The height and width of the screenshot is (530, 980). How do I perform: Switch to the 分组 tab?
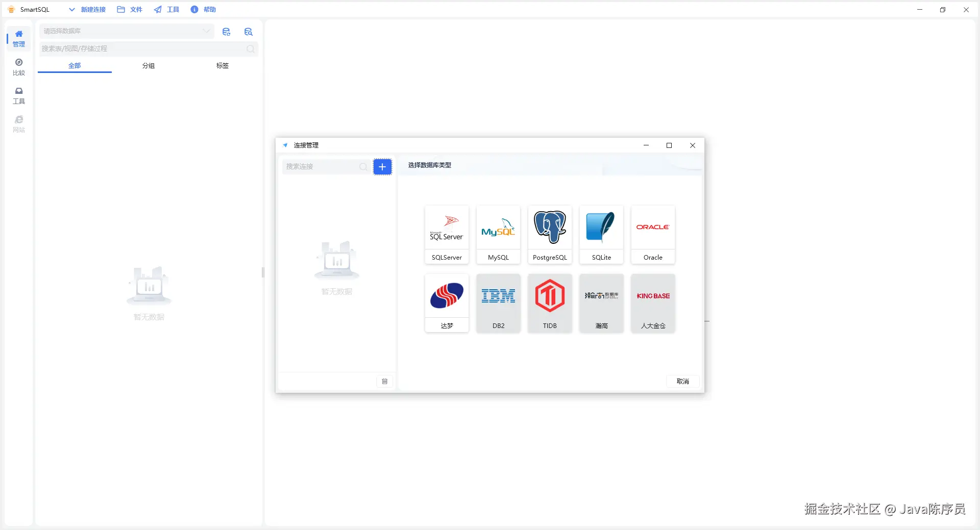point(149,66)
